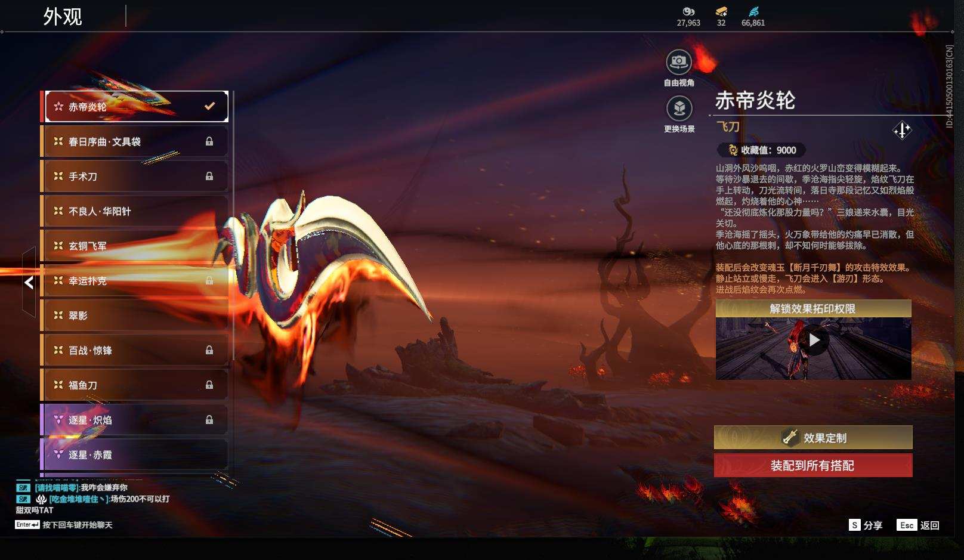Click the gold bar currency icon

pos(721,11)
